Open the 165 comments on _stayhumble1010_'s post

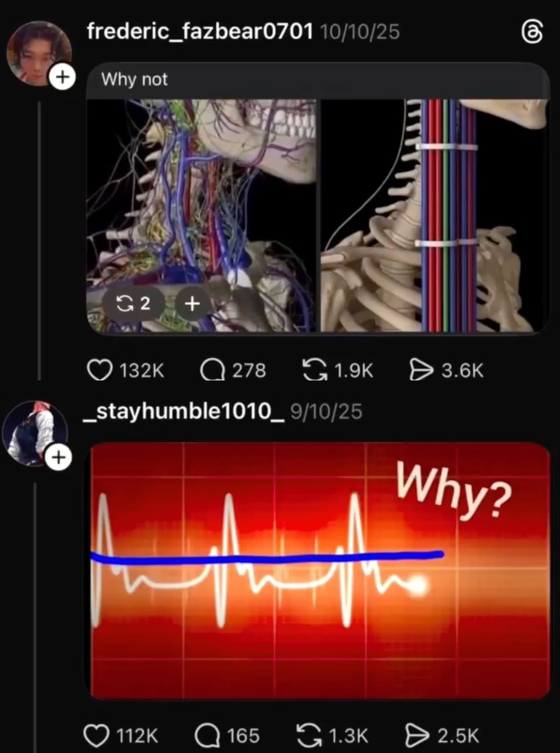(x=207, y=735)
